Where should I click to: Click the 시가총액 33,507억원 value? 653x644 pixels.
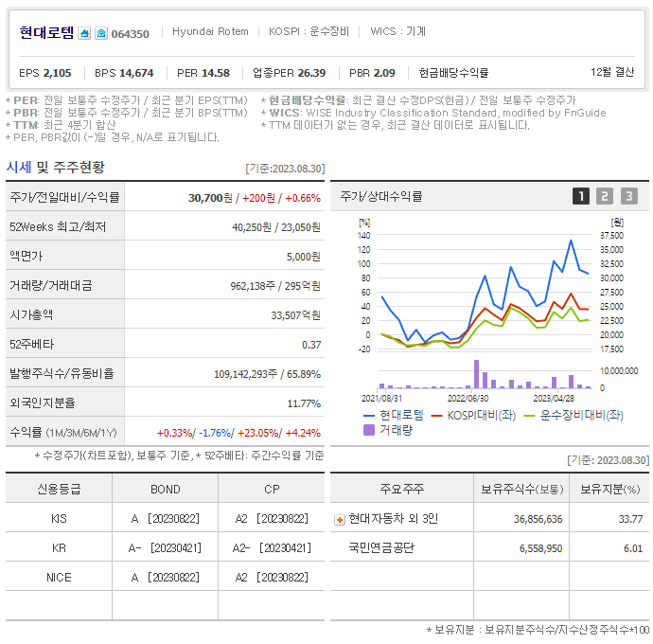pyautogui.click(x=295, y=315)
